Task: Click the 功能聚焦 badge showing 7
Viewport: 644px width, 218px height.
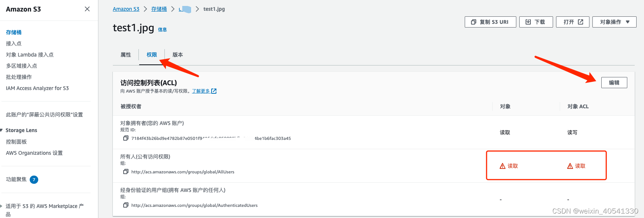Action: point(34,180)
